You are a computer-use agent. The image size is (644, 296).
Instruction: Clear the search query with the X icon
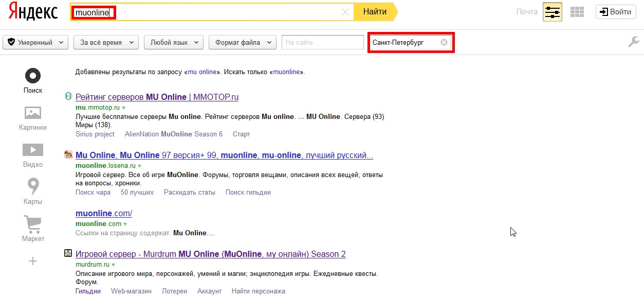345,12
